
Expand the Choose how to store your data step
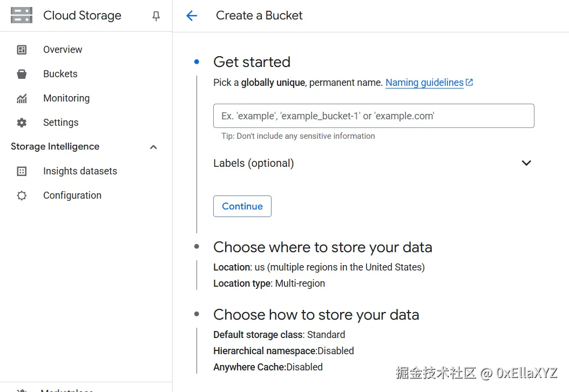(316, 315)
